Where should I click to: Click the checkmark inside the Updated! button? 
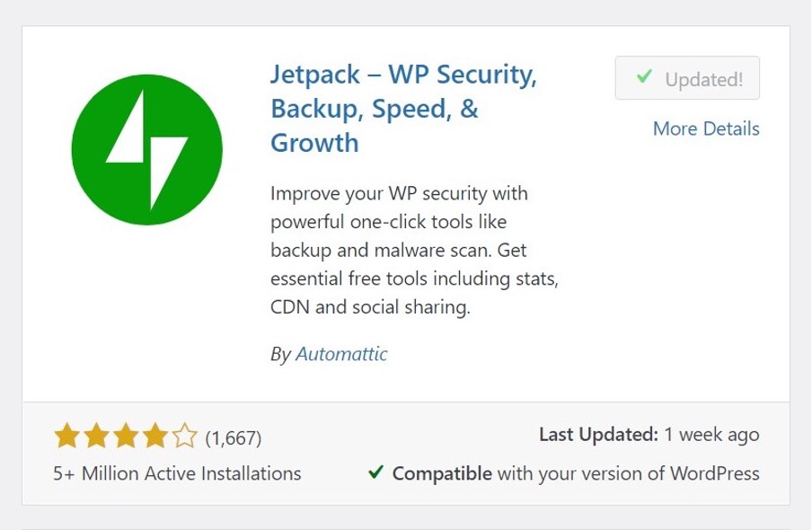643,78
